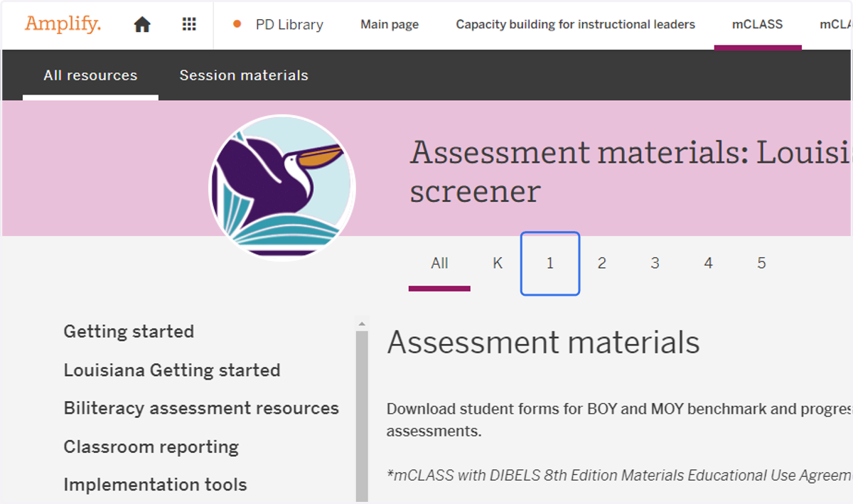Click the sidebar scrollbar up arrow
Image resolution: width=853 pixels, height=504 pixels.
coord(362,323)
